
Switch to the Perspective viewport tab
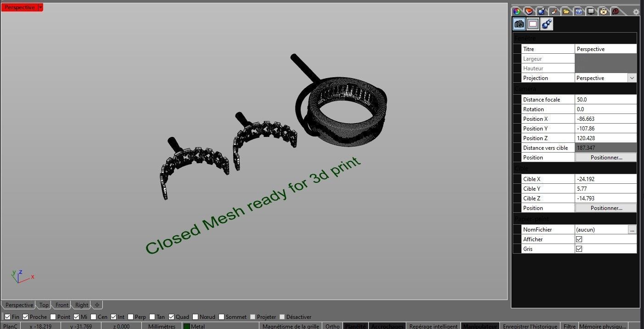[x=19, y=305]
